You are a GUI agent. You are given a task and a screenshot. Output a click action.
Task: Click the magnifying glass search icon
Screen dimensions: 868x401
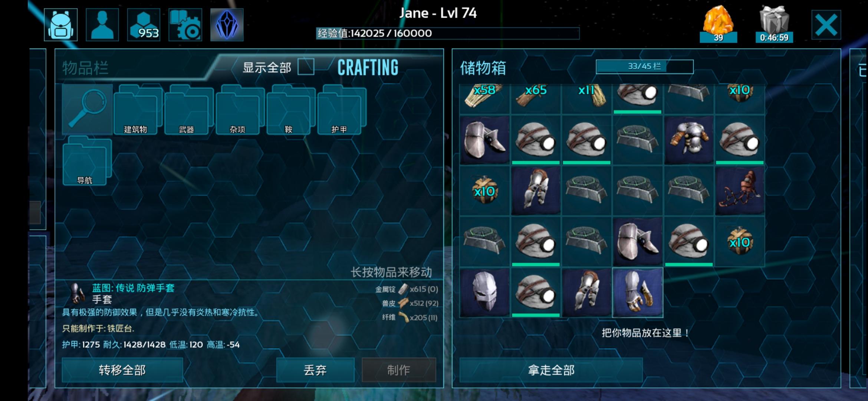pos(87,109)
